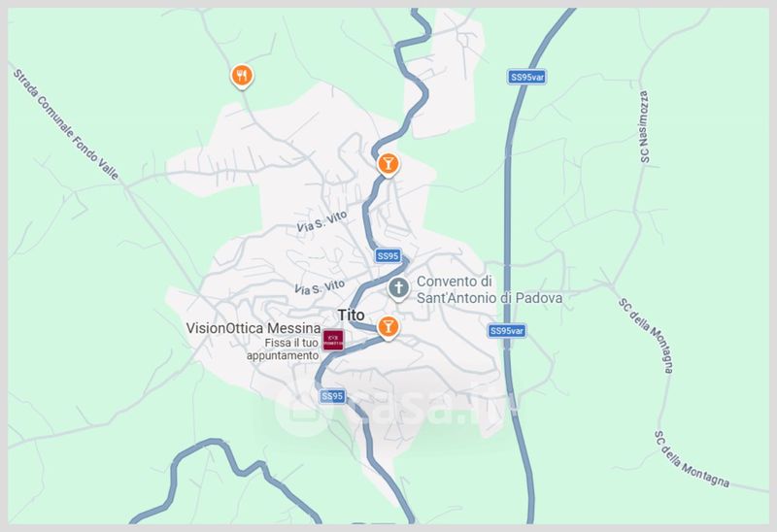This screenshot has width=777, height=532.
Task: Click the upper SC della Montagna label
Action: [x=647, y=335]
